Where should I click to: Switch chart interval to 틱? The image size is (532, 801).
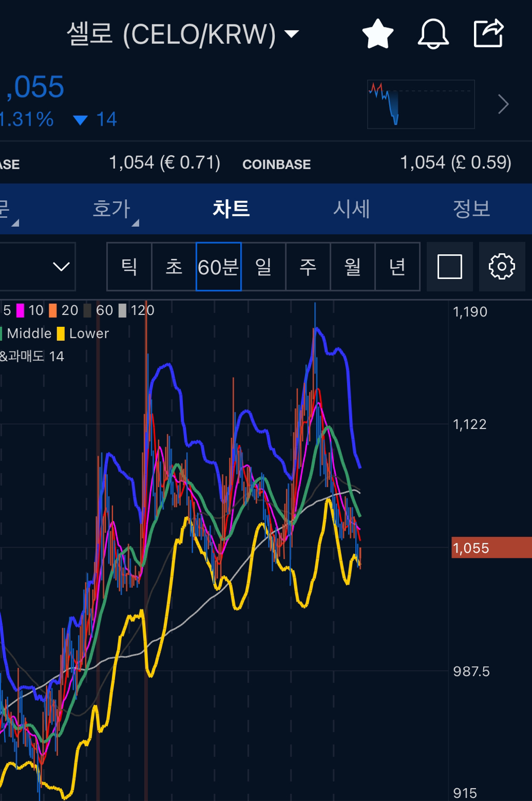(x=129, y=267)
